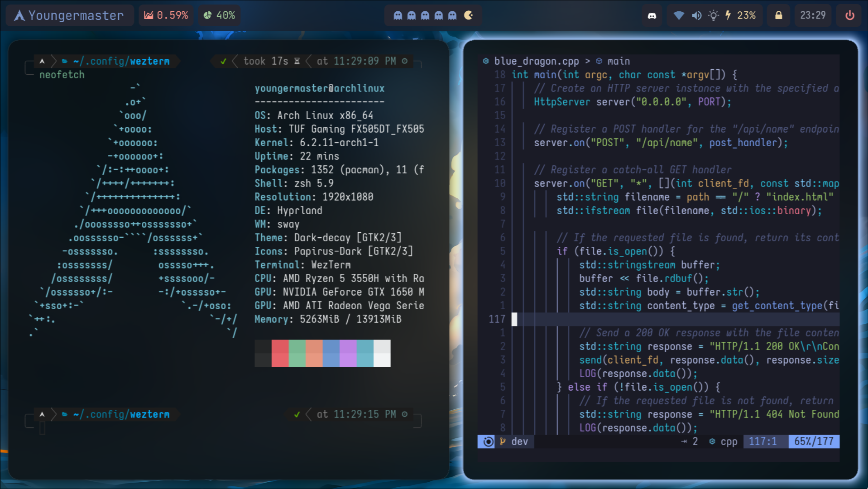Switch to the fourth ghost workspace
This screenshot has width=868, height=489.
[438, 16]
